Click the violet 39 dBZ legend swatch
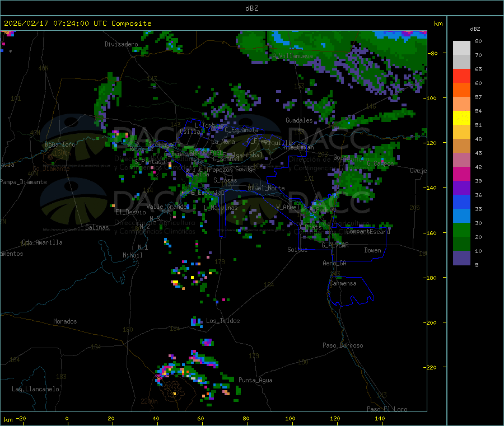This screenshot has height=426, width=504. click(x=461, y=188)
